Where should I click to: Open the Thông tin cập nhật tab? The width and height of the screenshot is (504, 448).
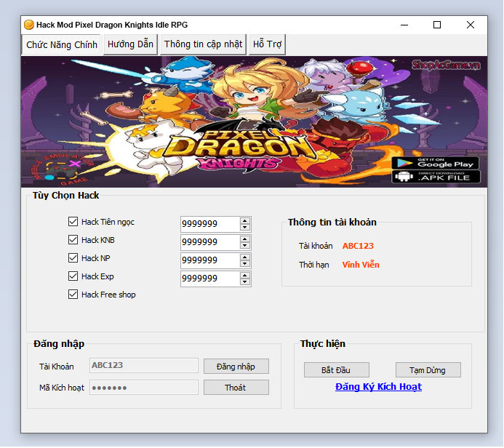click(x=203, y=44)
